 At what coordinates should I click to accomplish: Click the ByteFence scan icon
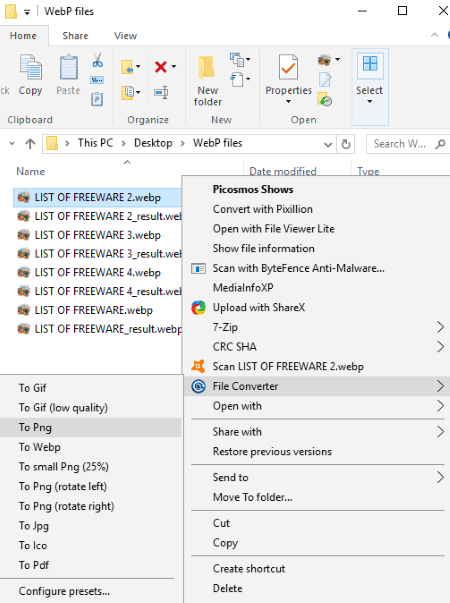(x=198, y=268)
